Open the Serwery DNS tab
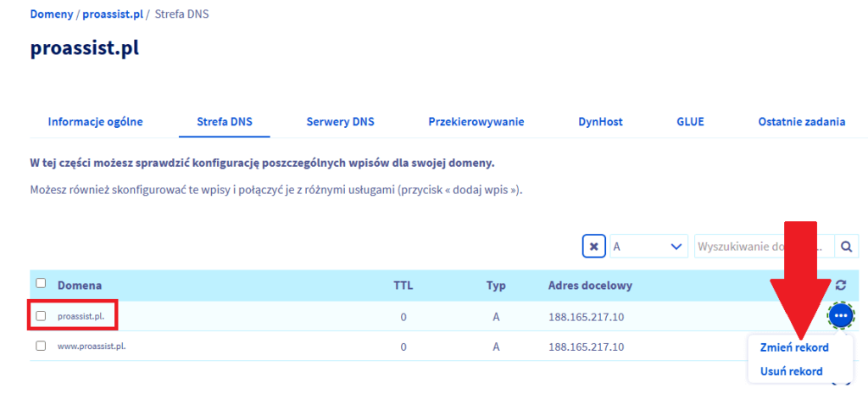This screenshot has height=394, width=868. pos(340,121)
